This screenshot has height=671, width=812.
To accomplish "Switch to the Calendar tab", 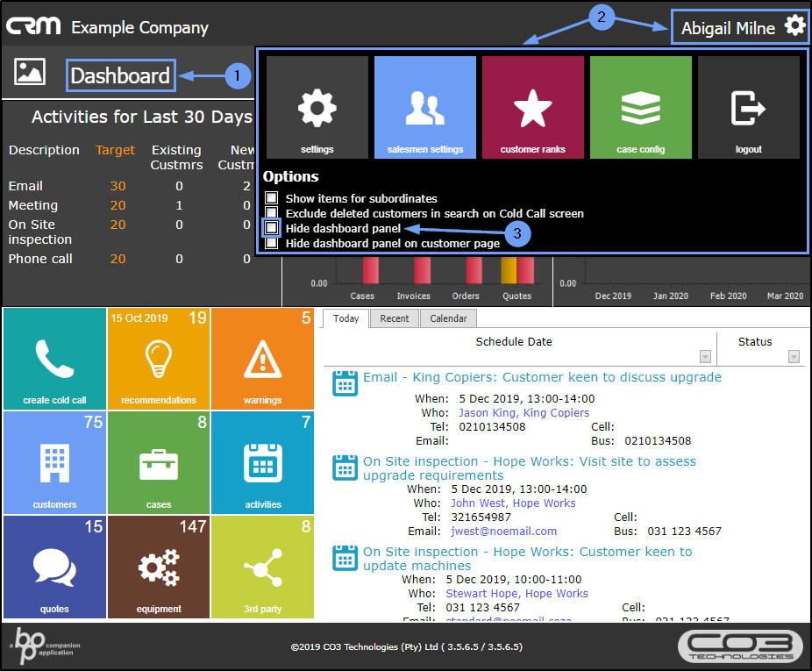I will pos(448,318).
